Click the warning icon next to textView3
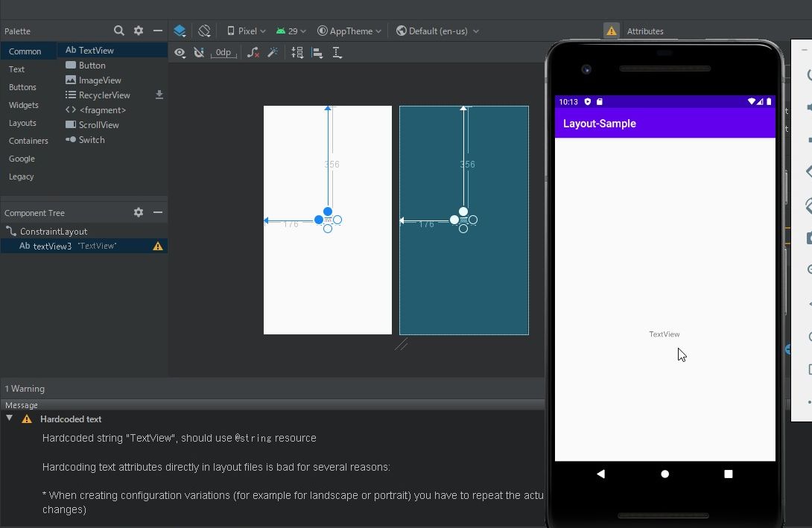The width and height of the screenshot is (812, 528). (x=157, y=244)
